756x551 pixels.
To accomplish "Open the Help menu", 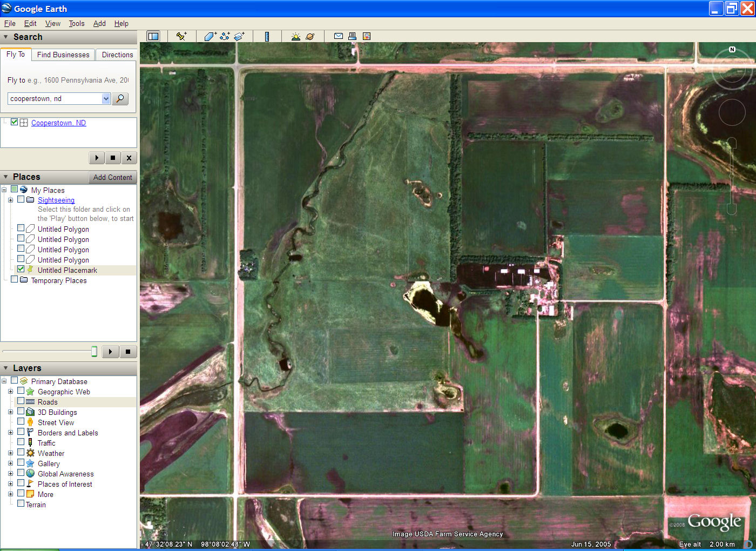I will (x=122, y=23).
